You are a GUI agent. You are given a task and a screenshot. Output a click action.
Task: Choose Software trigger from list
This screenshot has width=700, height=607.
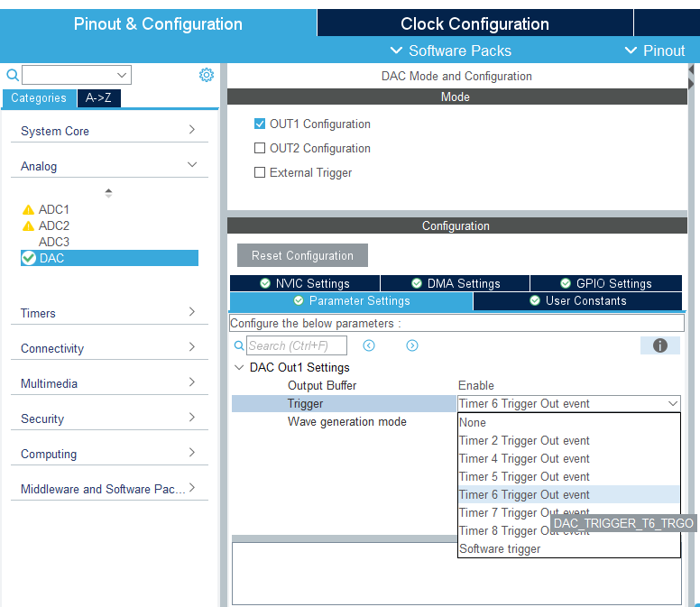pos(500,548)
